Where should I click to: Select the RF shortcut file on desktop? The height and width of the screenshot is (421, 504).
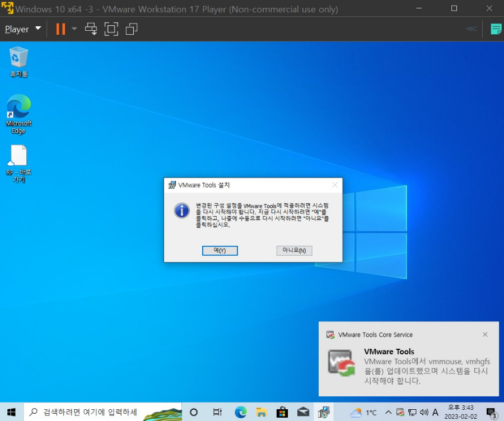coord(18,163)
